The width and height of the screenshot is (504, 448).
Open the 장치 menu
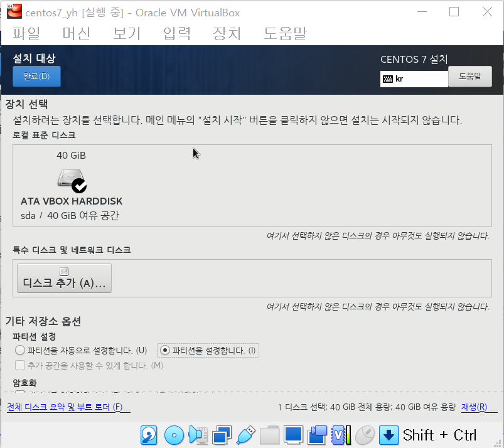pos(227,33)
